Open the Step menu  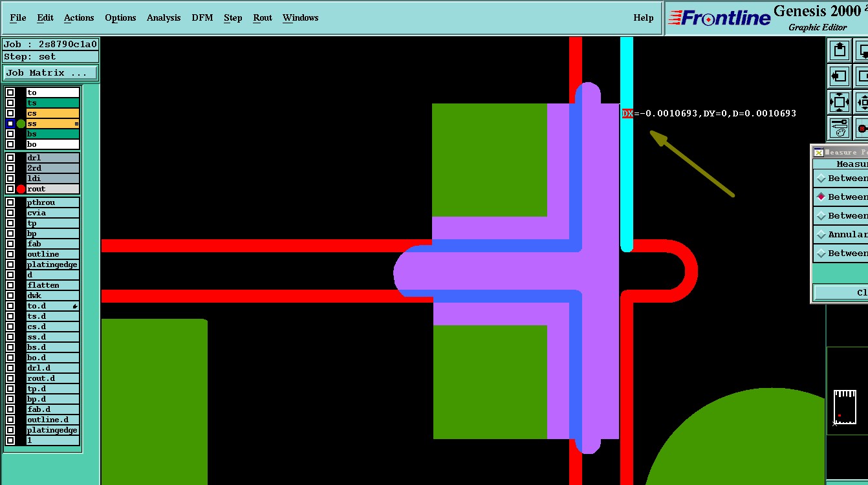point(233,17)
